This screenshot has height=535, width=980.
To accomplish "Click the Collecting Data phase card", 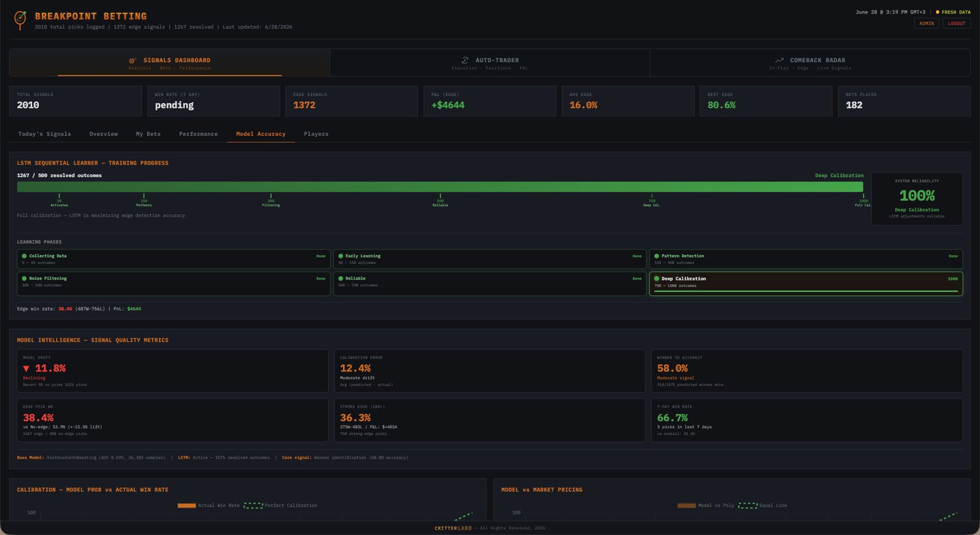I will [174, 259].
